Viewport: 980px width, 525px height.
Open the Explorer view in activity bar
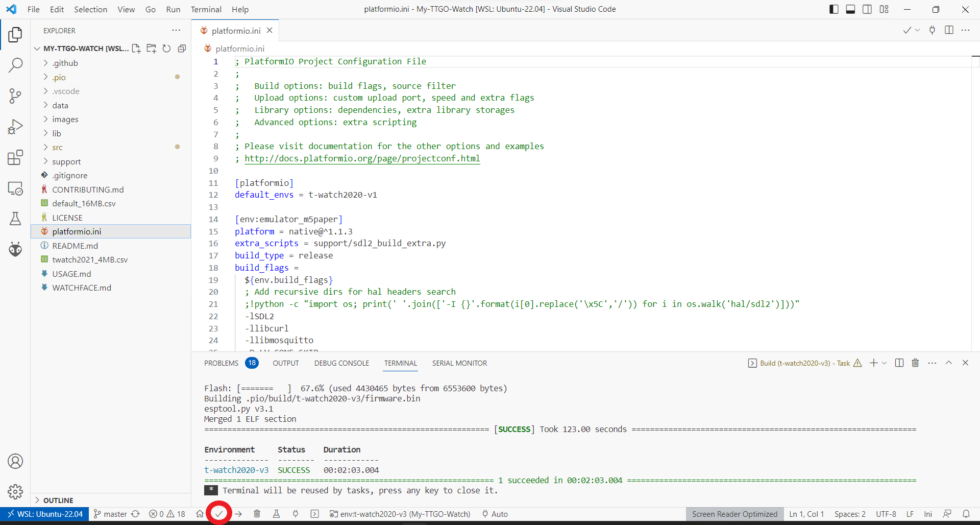[15, 35]
